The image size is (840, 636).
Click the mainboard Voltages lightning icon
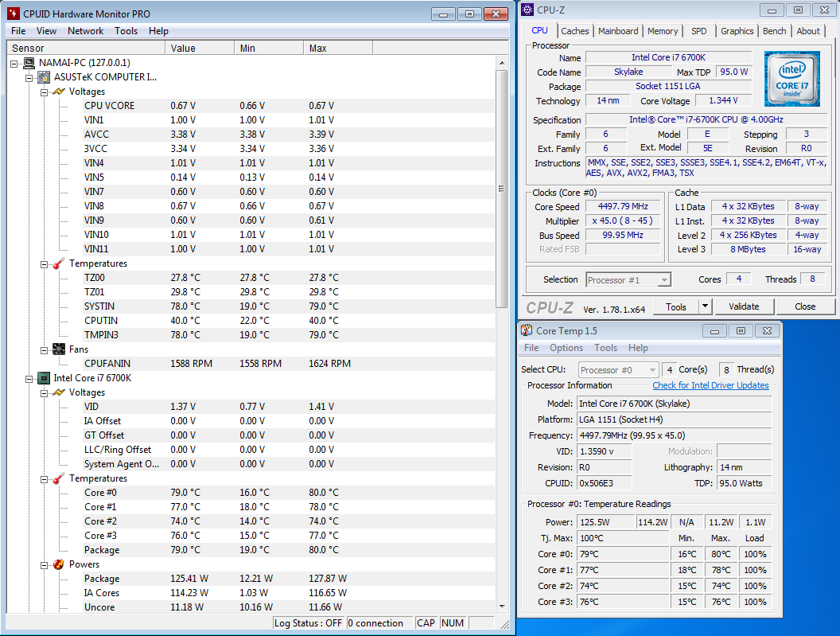point(58,92)
